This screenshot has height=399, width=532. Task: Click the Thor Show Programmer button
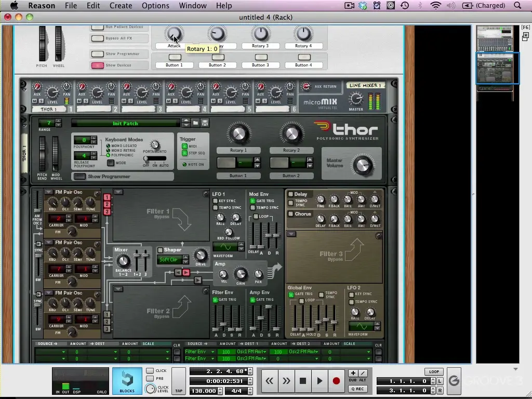click(80, 177)
